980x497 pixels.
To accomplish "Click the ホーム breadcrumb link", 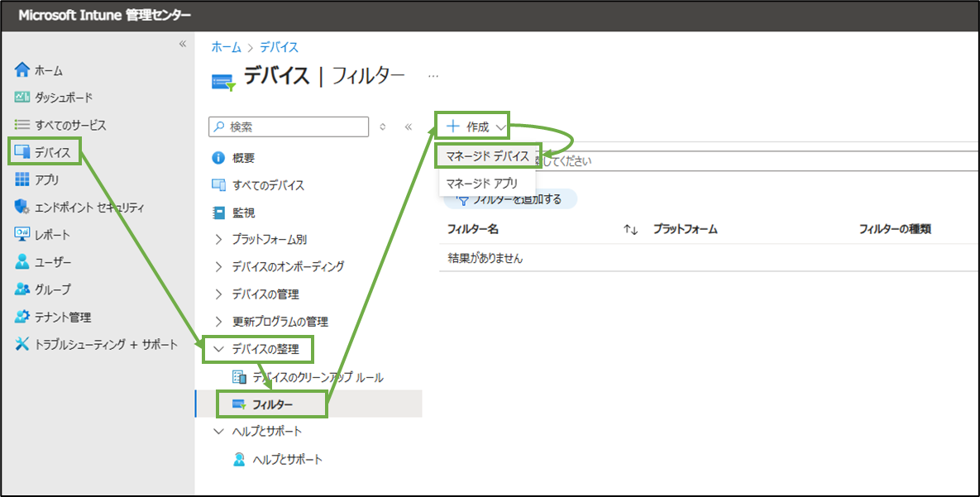I will [226, 47].
